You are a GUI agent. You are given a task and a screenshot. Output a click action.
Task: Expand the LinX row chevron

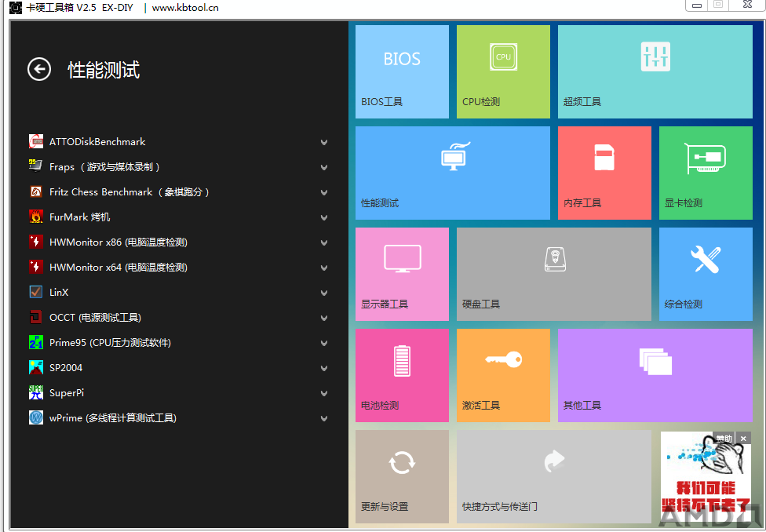point(324,293)
